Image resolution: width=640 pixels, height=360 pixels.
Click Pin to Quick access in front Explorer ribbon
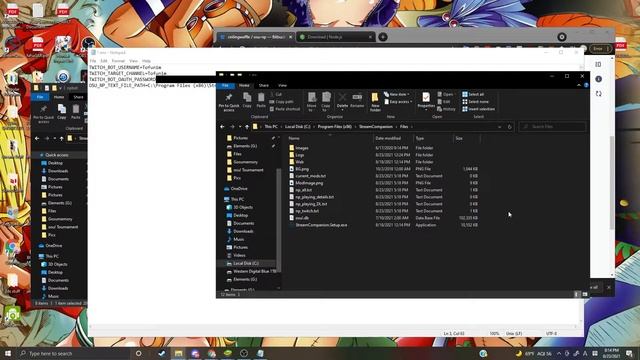229,101
